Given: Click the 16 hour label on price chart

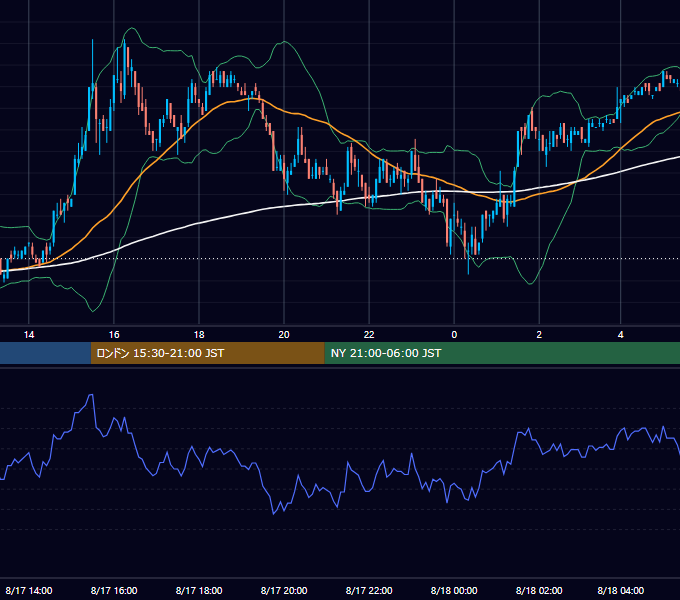Looking at the screenshot, I should [x=114, y=335].
